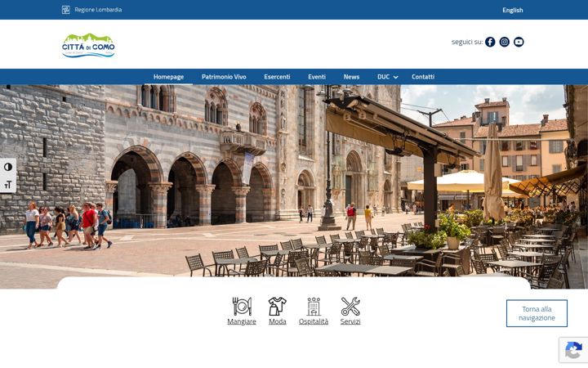Click the Torna alla navigazione button

(537, 313)
